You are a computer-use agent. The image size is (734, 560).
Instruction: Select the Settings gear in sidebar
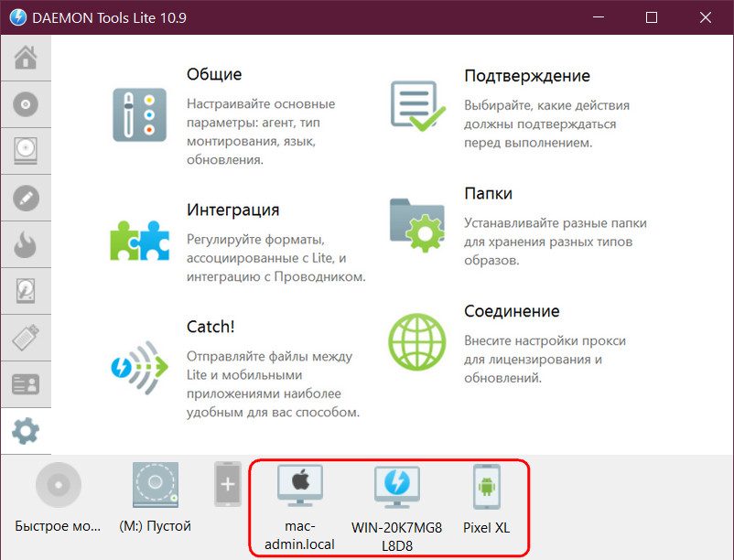pos(26,431)
